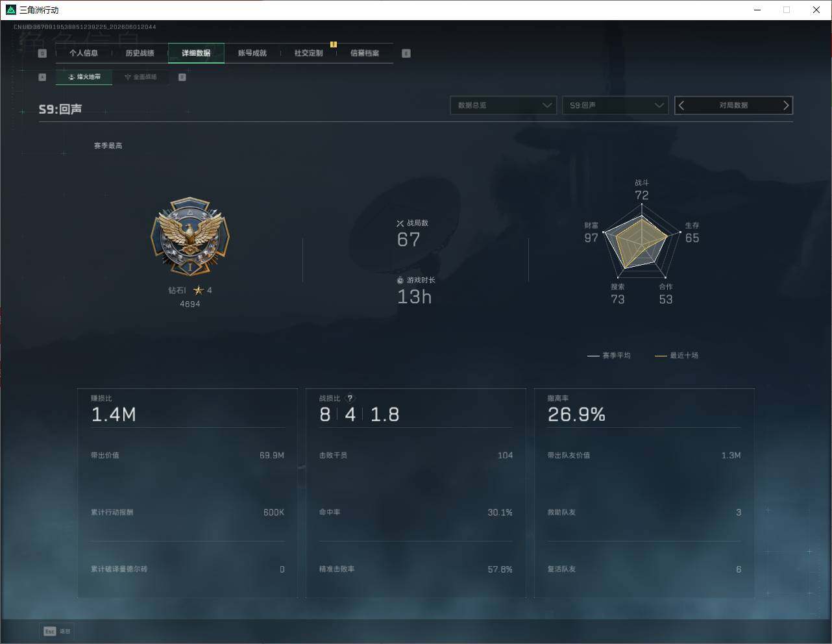Select the 详细数据 tab

[x=196, y=53]
